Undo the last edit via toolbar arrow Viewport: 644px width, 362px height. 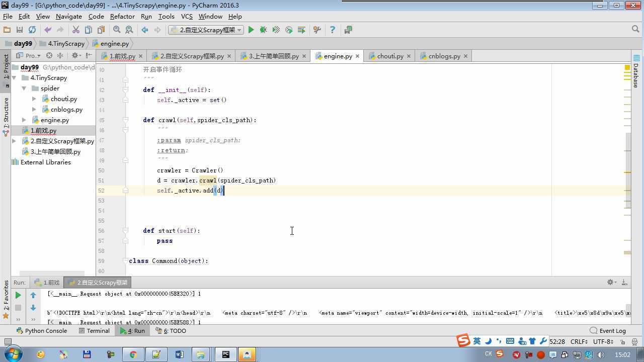[48, 30]
